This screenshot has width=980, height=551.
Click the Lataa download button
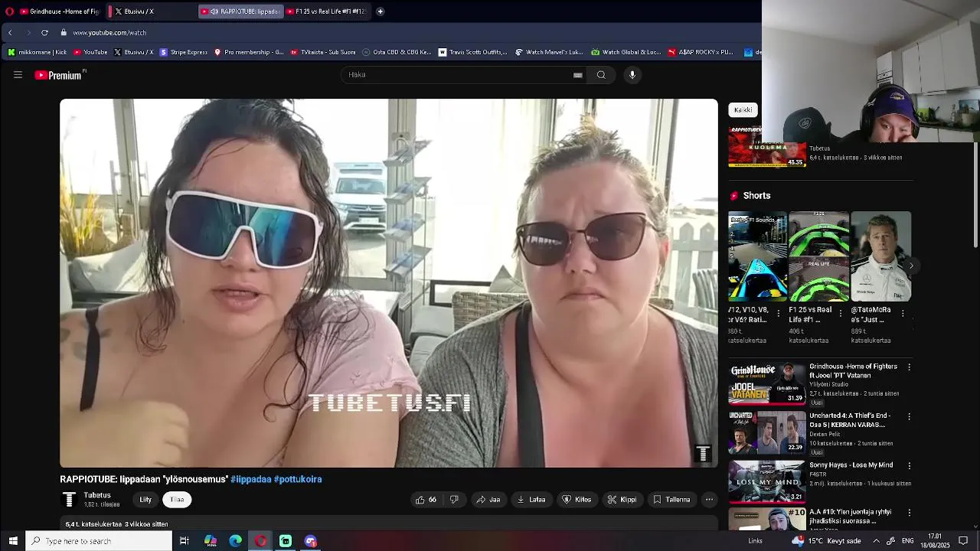[x=531, y=500]
